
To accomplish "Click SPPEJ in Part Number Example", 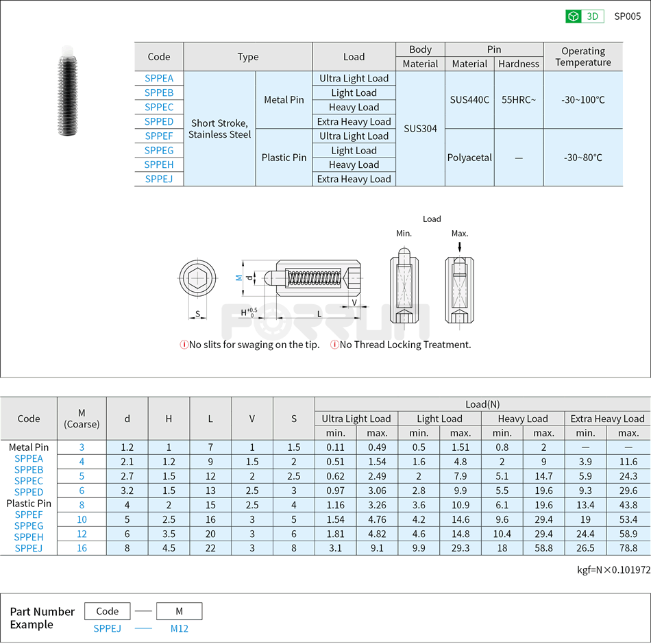I will pos(107,628).
